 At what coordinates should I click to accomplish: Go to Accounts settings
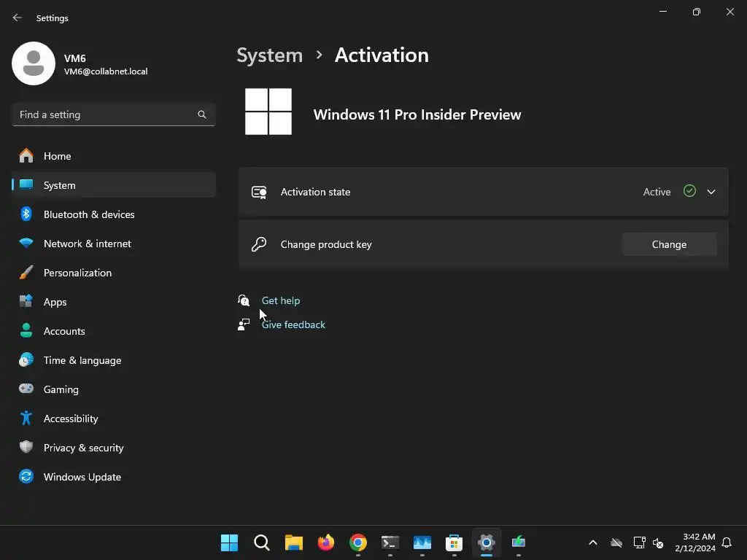click(113, 331)
